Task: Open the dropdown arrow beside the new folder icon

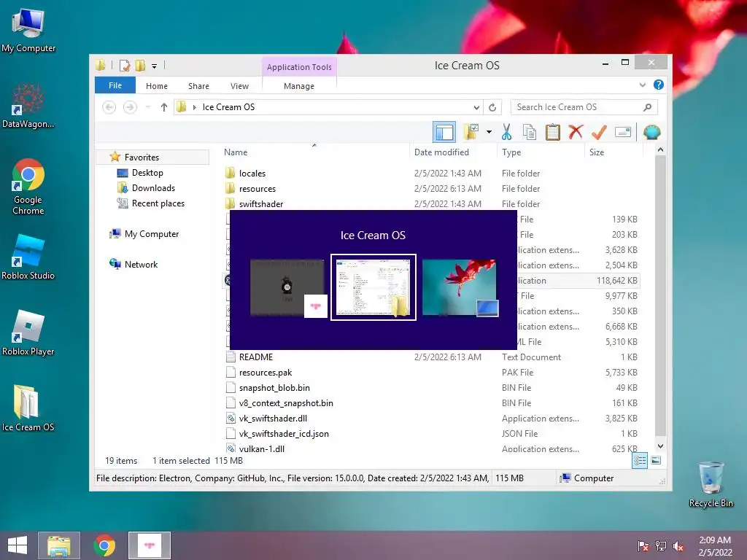Action: pyautogui.click(x=489, y=132)
